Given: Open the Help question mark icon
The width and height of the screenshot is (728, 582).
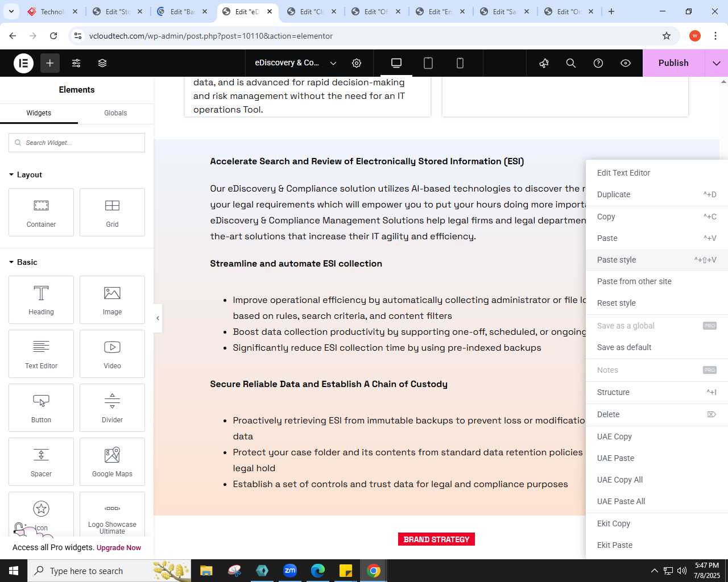Looking at the screenshot, I should [598, 63].
